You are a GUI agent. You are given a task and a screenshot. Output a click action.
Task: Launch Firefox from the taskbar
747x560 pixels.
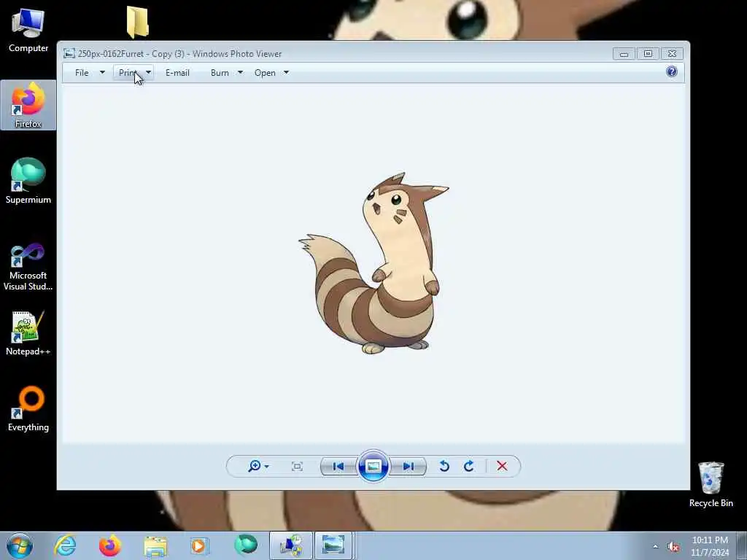pyautogui.click(x=110, y=545)
